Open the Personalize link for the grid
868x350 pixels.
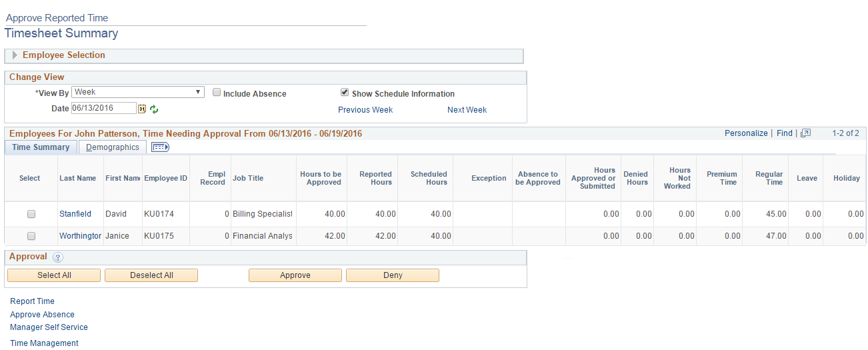click(x=746, y=133)
